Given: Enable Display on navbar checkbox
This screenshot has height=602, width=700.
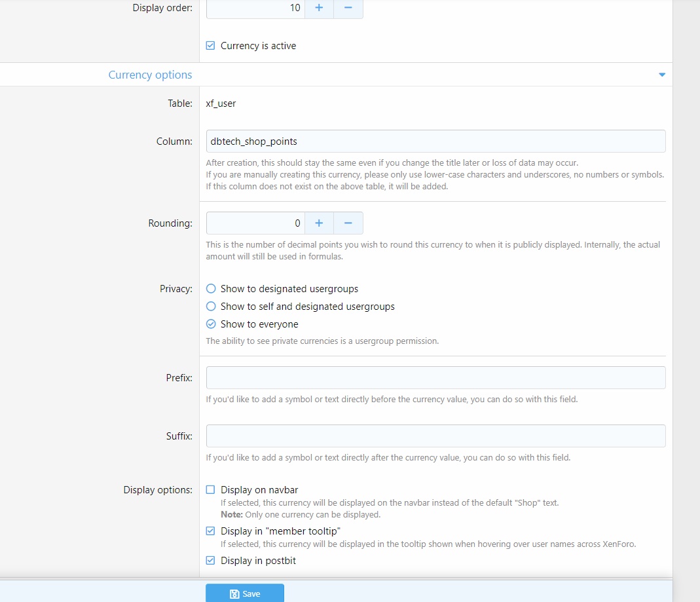Looking at the screenshot, I should pos(210,490).
